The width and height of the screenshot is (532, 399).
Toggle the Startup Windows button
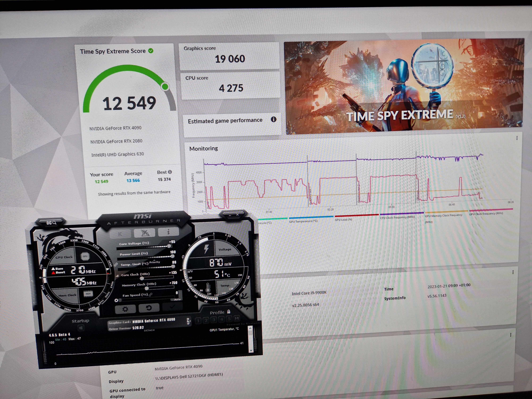click(x=81, y=328)
